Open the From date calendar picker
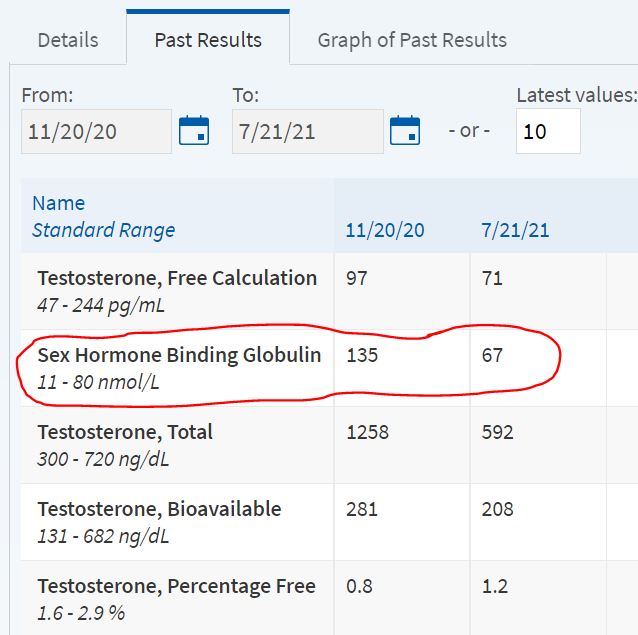 click(x=194, y=131)
